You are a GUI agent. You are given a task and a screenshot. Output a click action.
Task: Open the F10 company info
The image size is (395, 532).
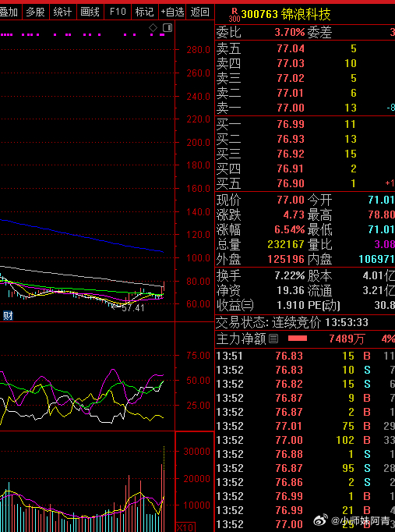pyautogui.click(x=118, y=12)
